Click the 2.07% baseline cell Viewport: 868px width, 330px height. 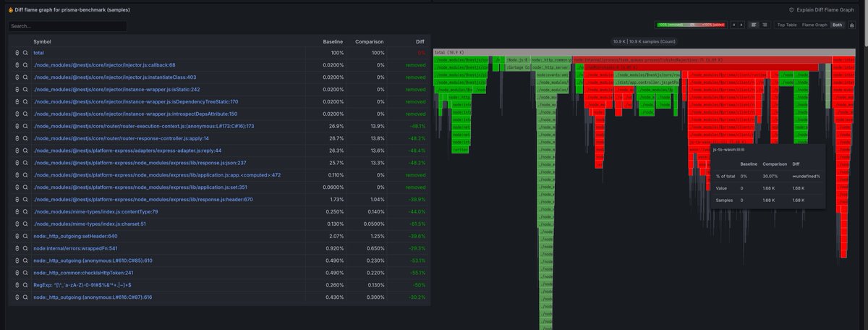336,237
